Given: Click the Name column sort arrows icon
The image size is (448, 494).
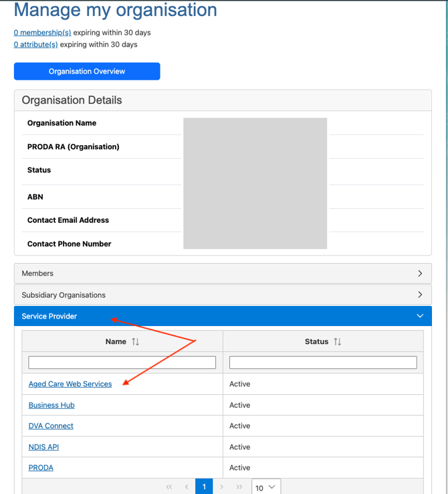Looking at the screenshot, I should click(x=136, y=341).
